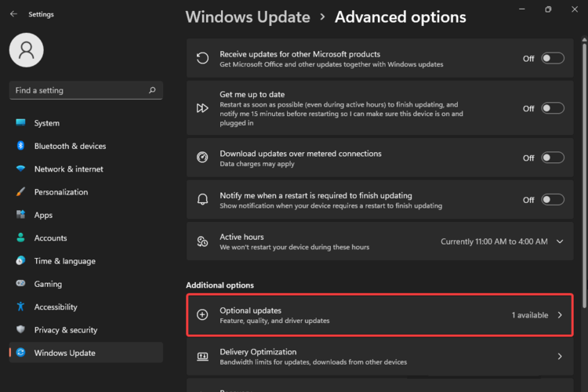Image resolution: width=588 pixels, height=392 pixels.
Task: Click the Accessibility figure icon
Action: click(x=20, y=307)
